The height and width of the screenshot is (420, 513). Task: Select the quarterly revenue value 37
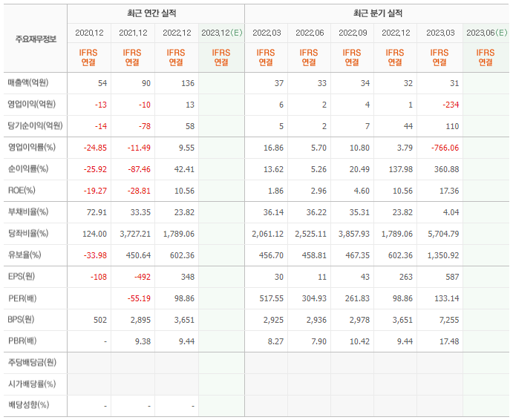pos(279,83)
